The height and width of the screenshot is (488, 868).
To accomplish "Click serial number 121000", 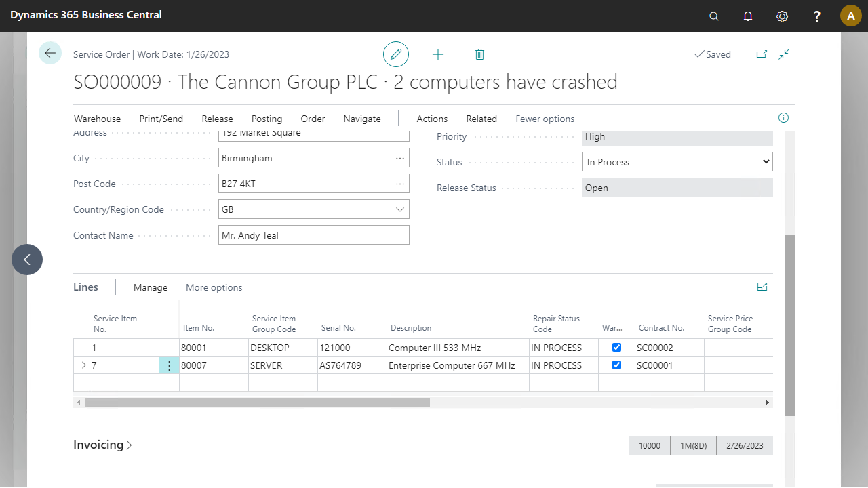I will (352, 348).
